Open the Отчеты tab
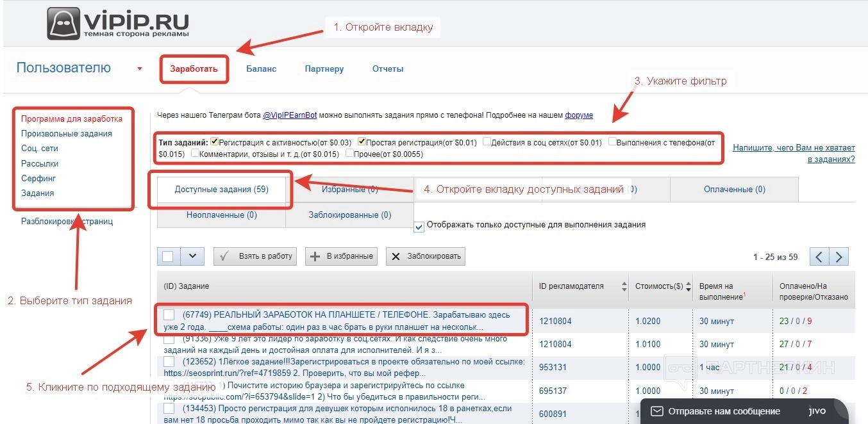This screenshot has height=424, width=868. coord(388,69)
